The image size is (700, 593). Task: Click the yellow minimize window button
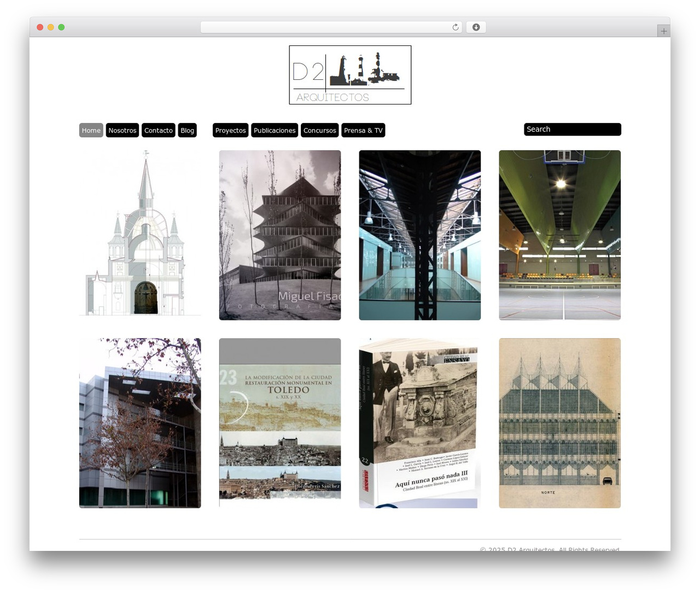(x=51, y=27)
